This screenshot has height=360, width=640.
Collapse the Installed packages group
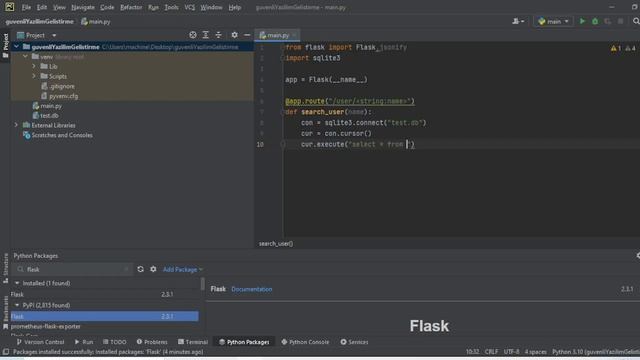click(17, 283)
